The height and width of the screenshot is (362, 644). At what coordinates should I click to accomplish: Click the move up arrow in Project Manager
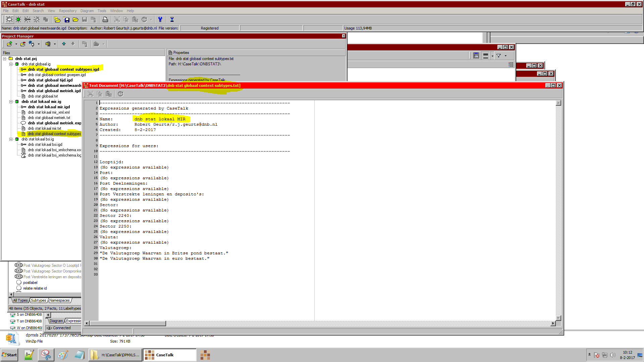point(64,44)
